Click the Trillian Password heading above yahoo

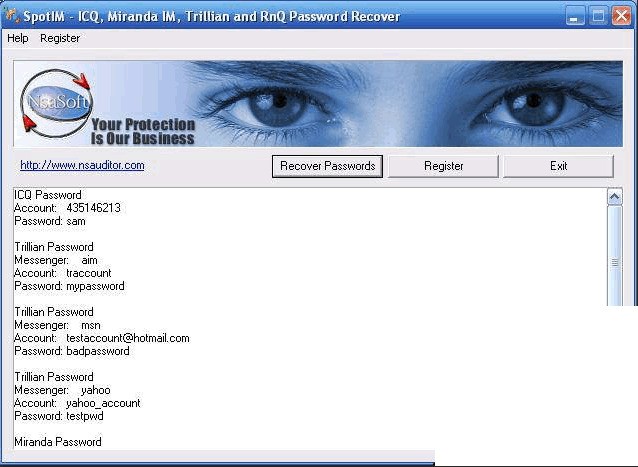(54, 377)
